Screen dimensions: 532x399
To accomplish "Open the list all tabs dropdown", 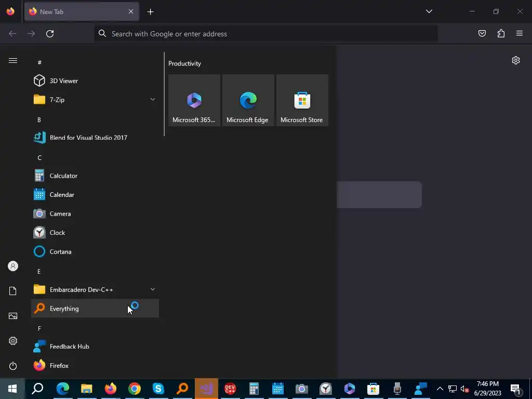I will (x=429, y=11).
